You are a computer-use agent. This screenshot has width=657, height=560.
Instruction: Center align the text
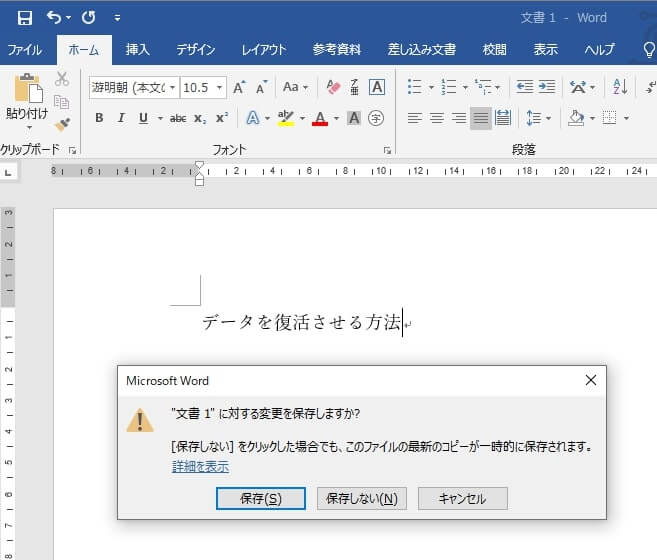(437, 118)
